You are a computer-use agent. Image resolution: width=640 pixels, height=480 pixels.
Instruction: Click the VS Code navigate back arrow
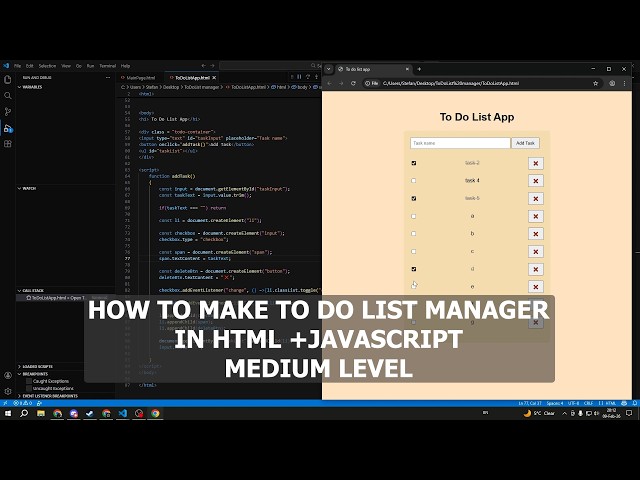click(x=203, y=66)
